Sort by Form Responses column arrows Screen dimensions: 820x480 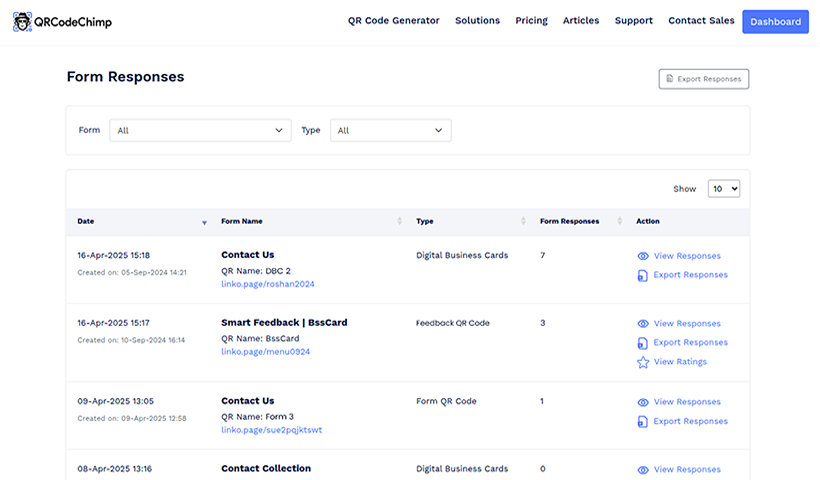point(620,221)
